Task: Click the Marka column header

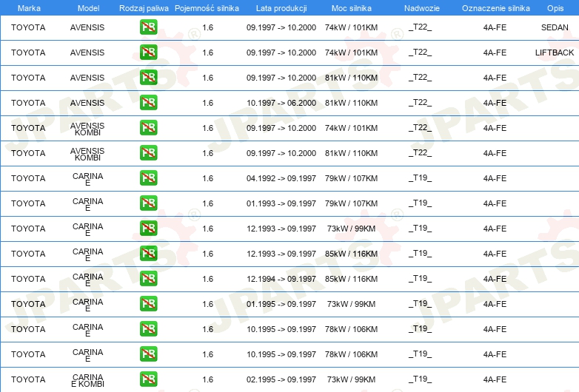Action: pos(29,8)
